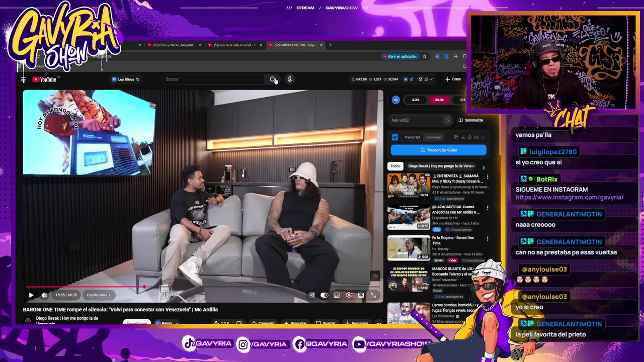
Task: Open options menu for En la Esquina video
Action: [x=487, y=239]
